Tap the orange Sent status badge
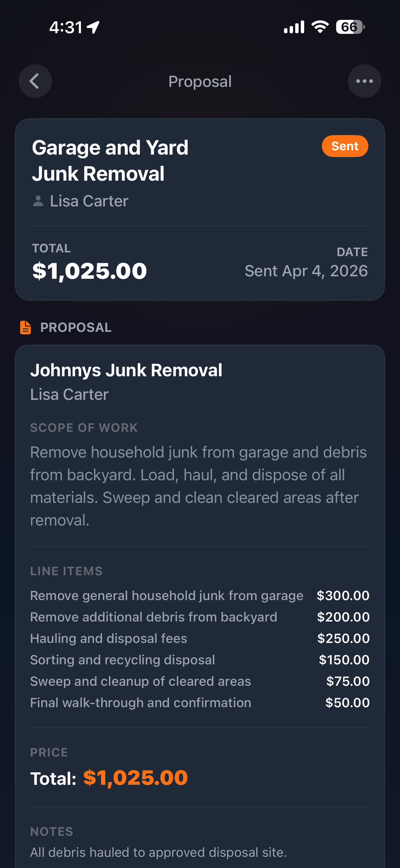400x868 pixels. pos(344,146)
